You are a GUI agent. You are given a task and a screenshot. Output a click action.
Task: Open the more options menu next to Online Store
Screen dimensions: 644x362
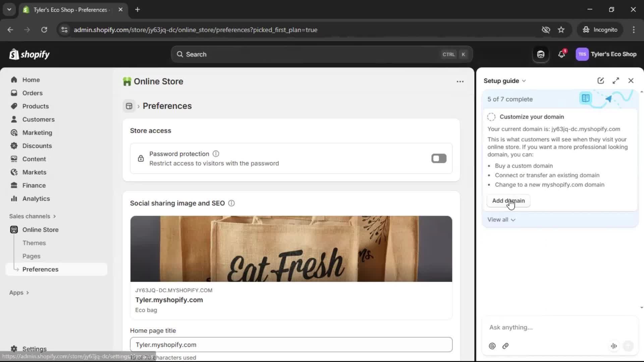[x=460, y=81]
